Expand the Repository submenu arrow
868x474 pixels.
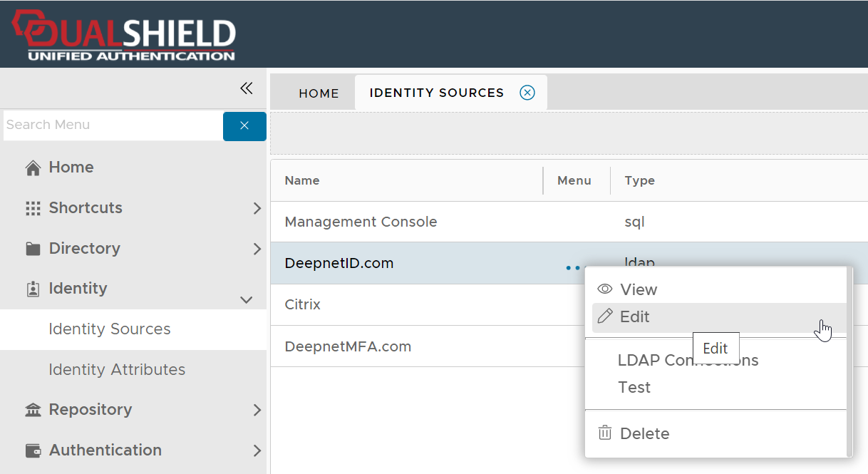pos(257,411)
